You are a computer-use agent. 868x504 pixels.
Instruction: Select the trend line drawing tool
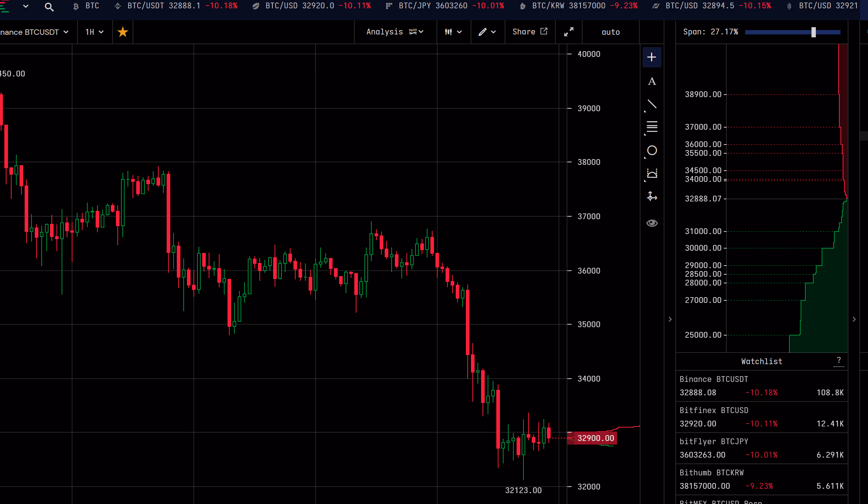(652, 104)
